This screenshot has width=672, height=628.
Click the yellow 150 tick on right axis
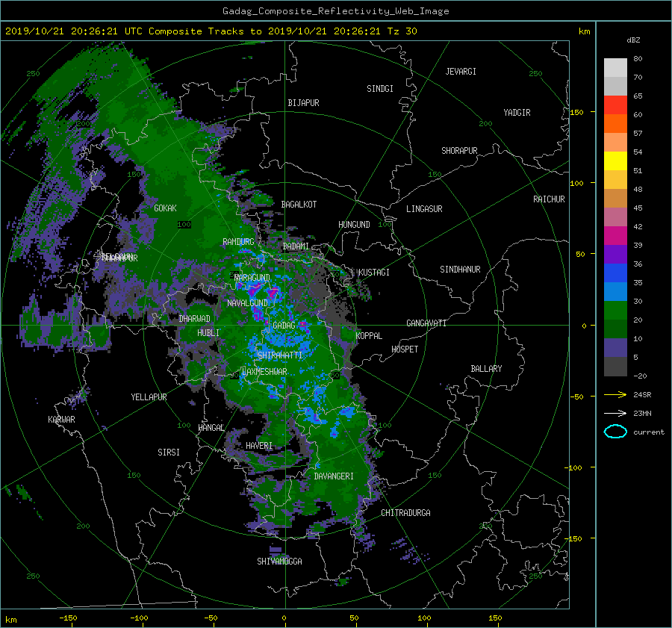coord(576,112)
